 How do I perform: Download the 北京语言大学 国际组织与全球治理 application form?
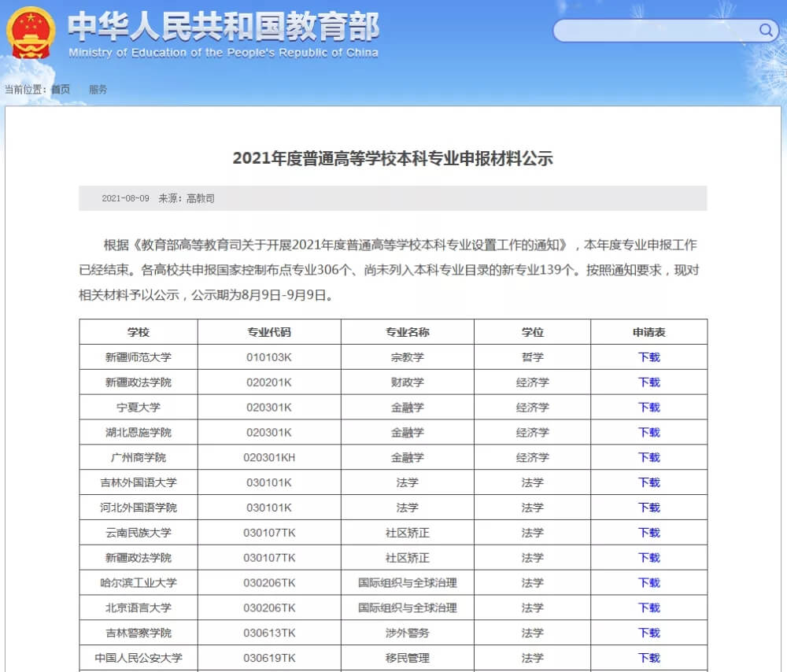648,607
